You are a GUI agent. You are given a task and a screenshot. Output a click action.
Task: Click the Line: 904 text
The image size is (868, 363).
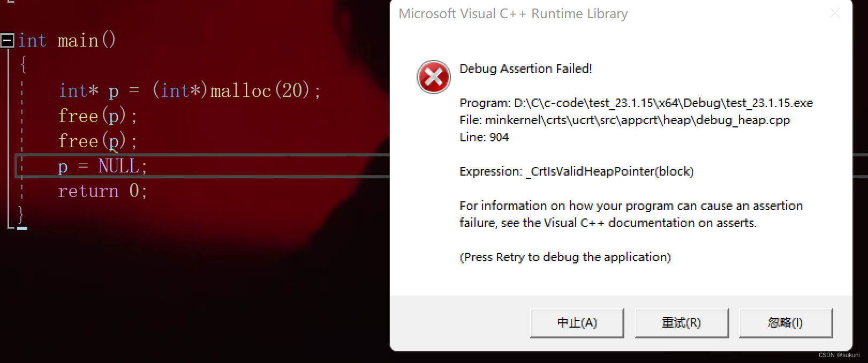(484, 137)
